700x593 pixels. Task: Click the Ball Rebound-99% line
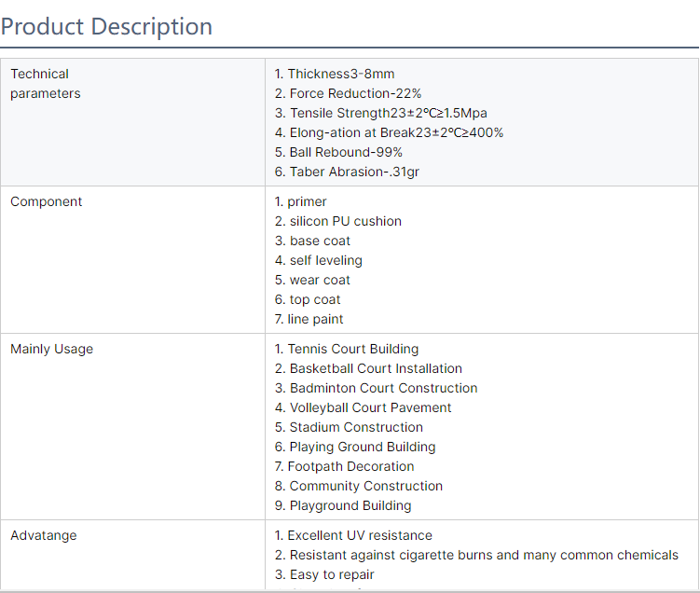coord(338,152)
